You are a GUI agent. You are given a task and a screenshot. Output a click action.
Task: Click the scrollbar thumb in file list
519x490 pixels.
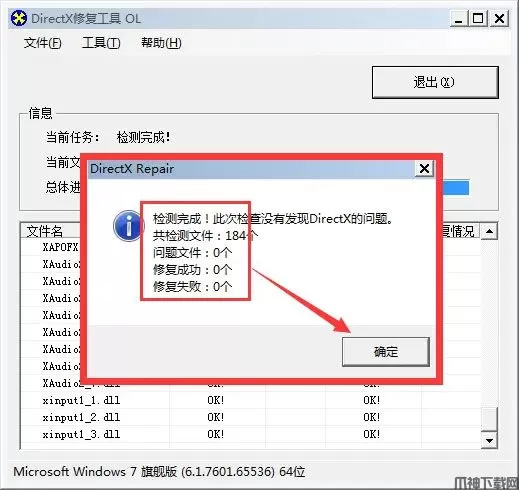pyautogui.click(x=489, y=419)
